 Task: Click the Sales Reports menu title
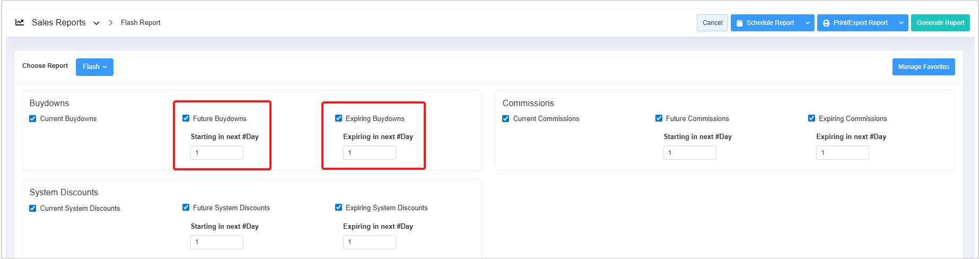(59, 22)
